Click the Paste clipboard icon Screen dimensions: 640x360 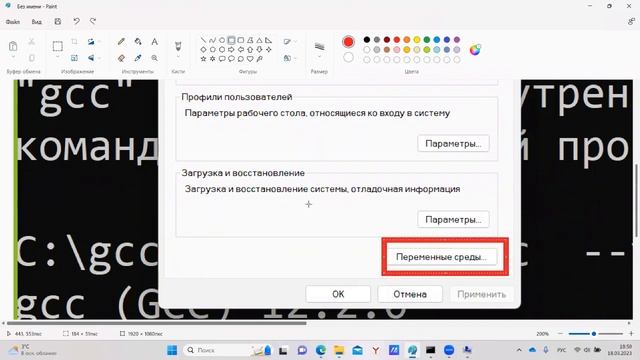coord(13,46)
